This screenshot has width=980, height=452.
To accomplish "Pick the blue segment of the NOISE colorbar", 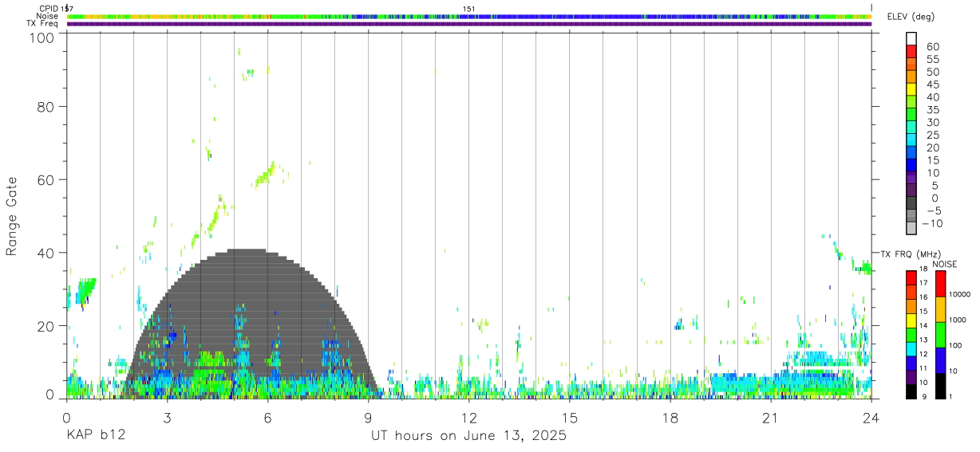I will click(941, 360).
